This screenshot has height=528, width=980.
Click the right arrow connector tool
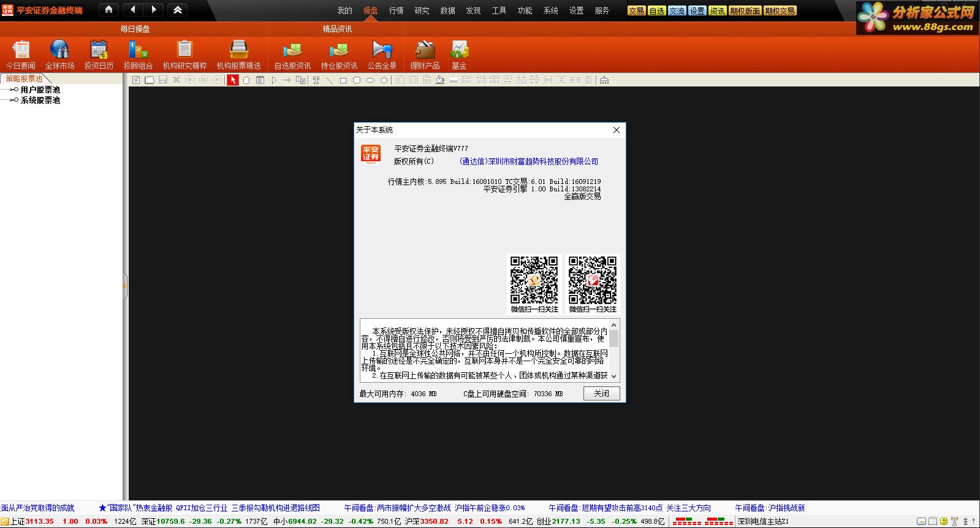click(287, 80)
